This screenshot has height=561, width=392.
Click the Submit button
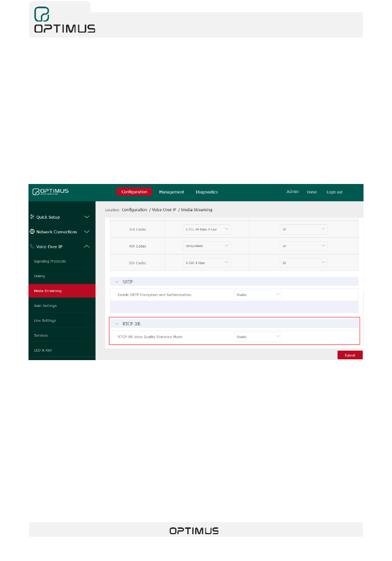(350, 355)
